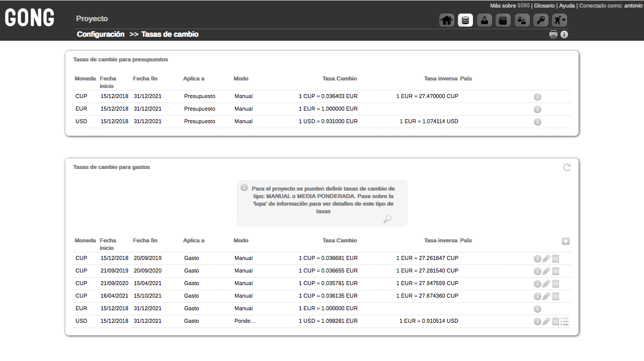Click the magnifier icon in info box

[x=387, y=219]
